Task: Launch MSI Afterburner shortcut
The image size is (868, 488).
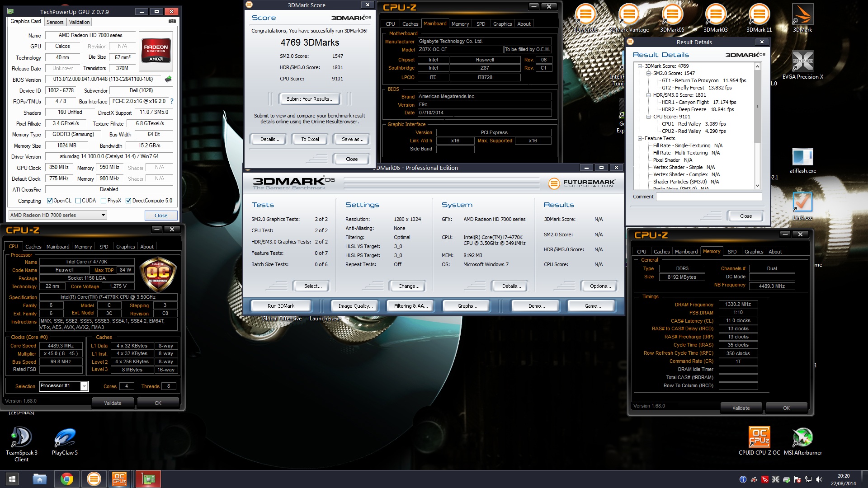Action: tap(802, 441)
